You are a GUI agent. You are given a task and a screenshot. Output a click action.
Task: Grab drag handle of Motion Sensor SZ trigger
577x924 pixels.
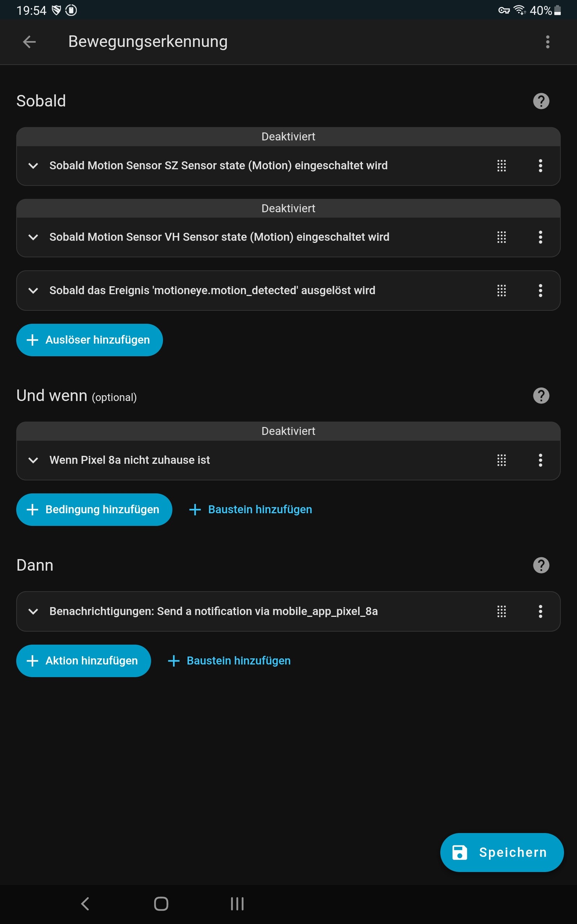pyautogui.click(x=501, y=166)
